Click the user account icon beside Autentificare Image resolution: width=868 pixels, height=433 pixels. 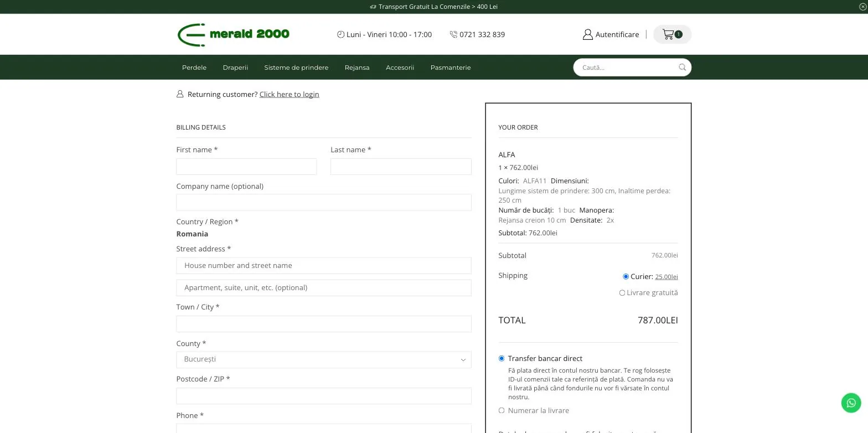coord(587,34)
